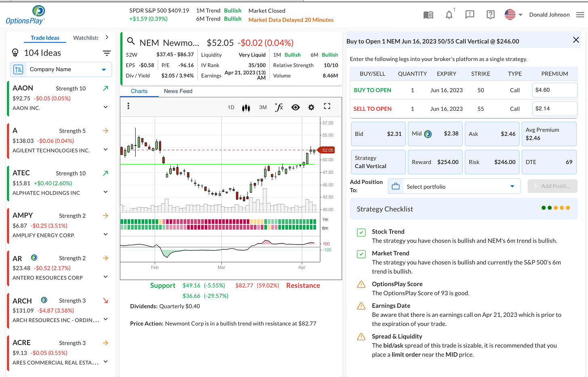The image size is (588, 377).
Task: Open chart settings gear
Action: (311, 107)
